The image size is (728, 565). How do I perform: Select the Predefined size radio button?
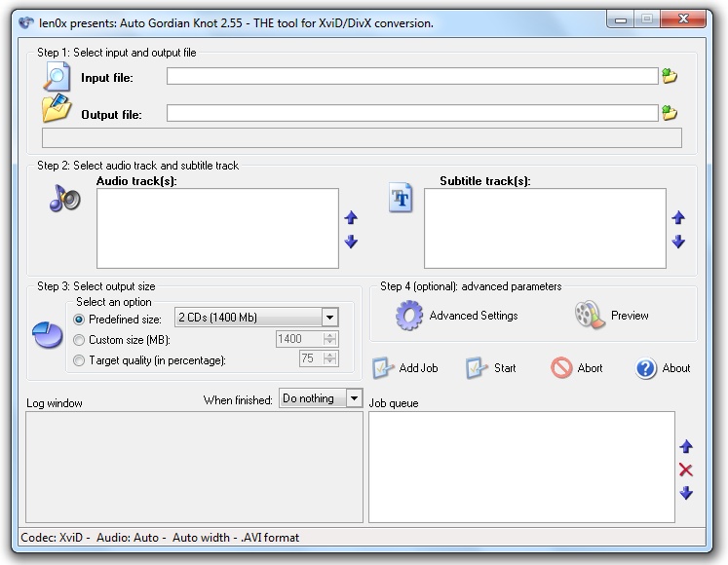pyautogui.click(x=79, y=320)
